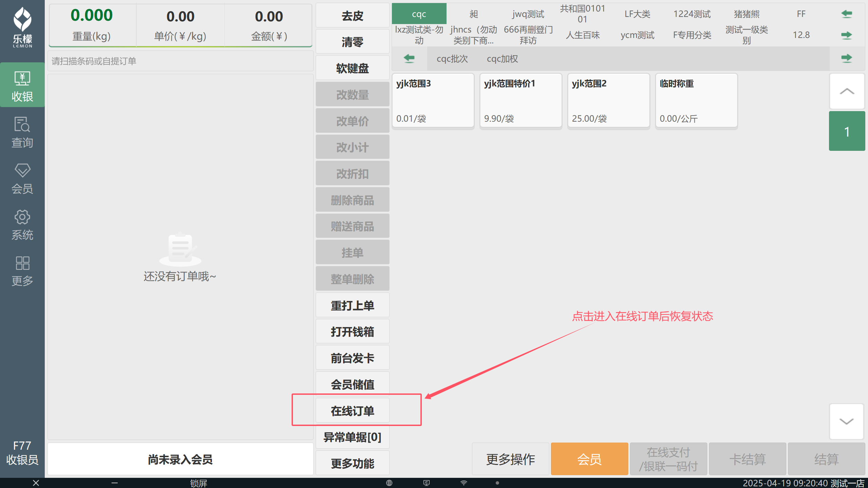This screenshot has width=868, height=488.
Task: Click the category row right green arrow
Action: click(847, 35)
